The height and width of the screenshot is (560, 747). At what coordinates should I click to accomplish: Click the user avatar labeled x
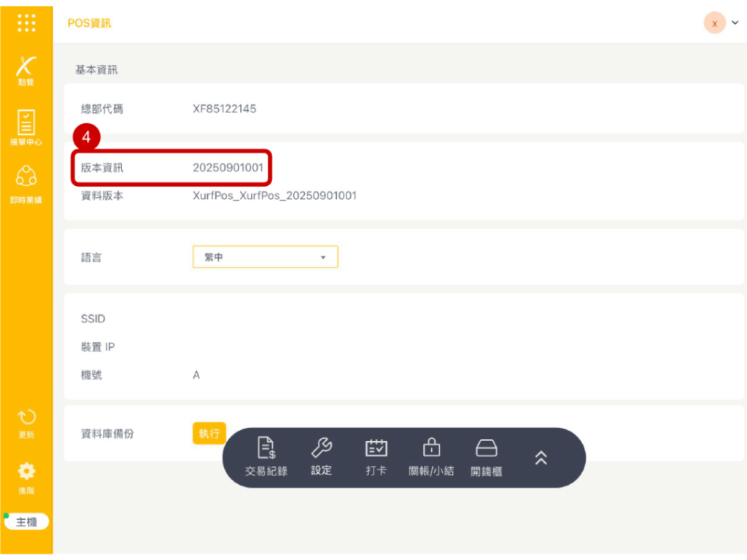click(x=714, y=23)
